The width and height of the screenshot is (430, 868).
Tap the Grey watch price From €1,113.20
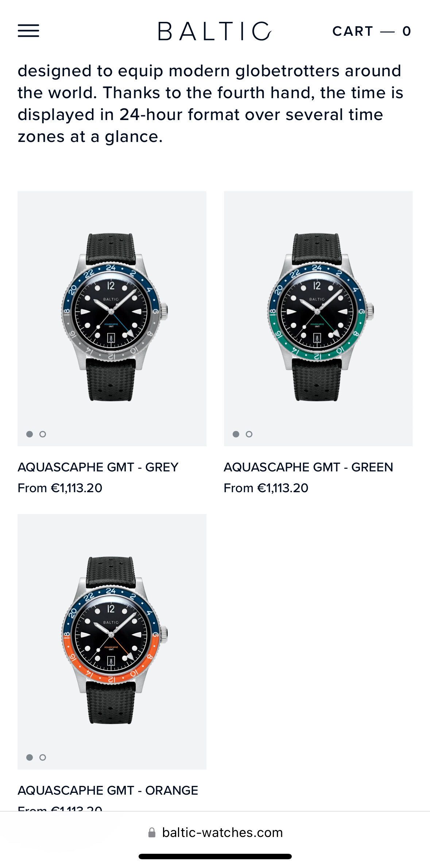(x=60, y=488)
